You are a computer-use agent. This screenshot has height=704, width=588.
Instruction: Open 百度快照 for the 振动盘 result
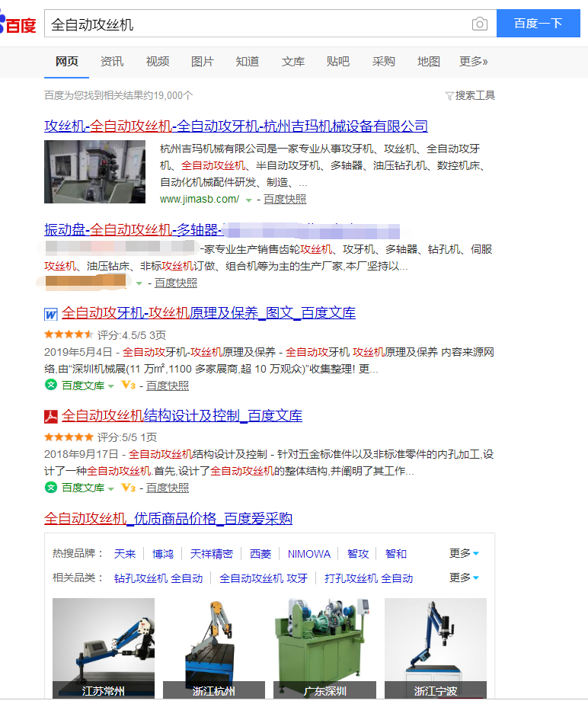[x=176, y=283]
